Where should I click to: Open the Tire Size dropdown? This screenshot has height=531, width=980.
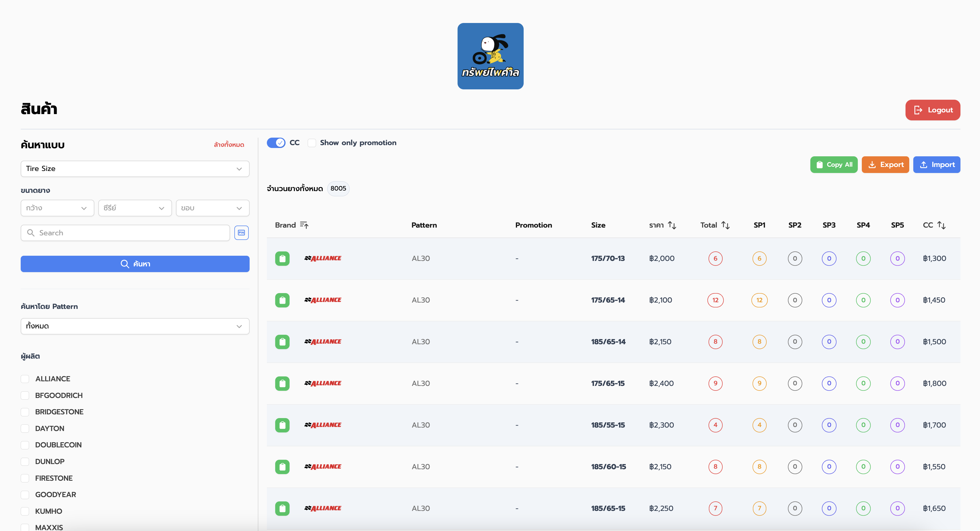135,168
